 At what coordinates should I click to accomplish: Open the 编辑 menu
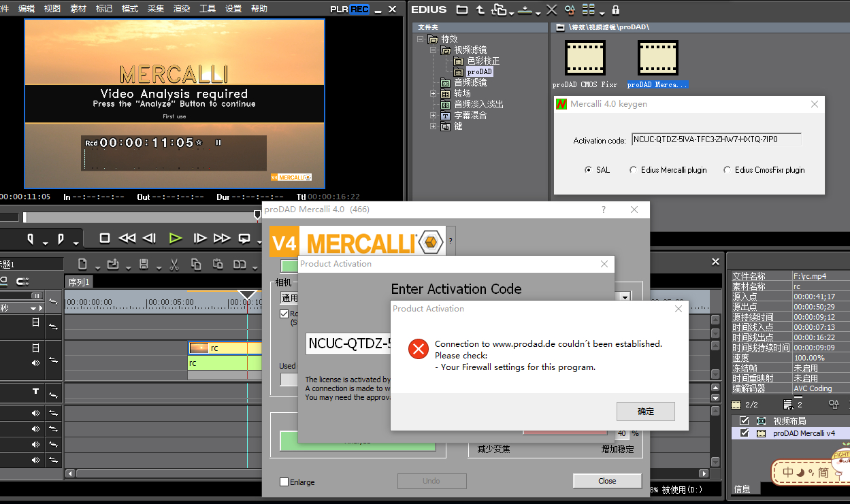click(x=27, y=9)
